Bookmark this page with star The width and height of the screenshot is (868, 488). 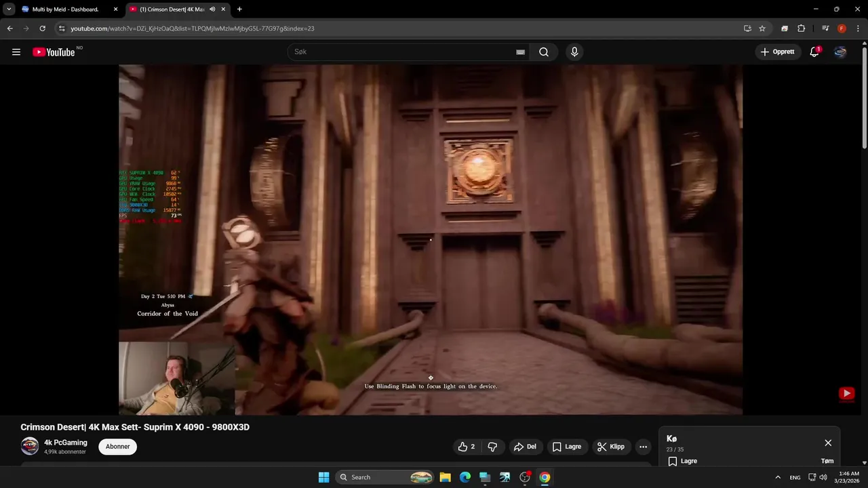point(762,28)
